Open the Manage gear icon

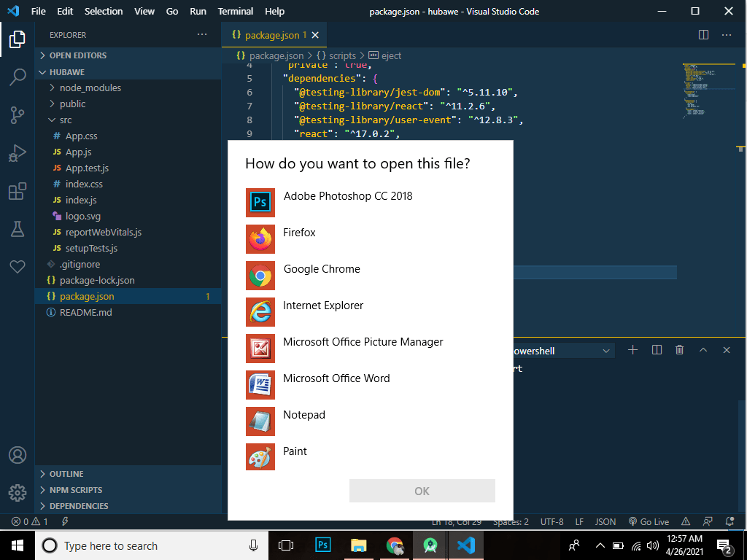pyautogui.click(x=18, y=491)
